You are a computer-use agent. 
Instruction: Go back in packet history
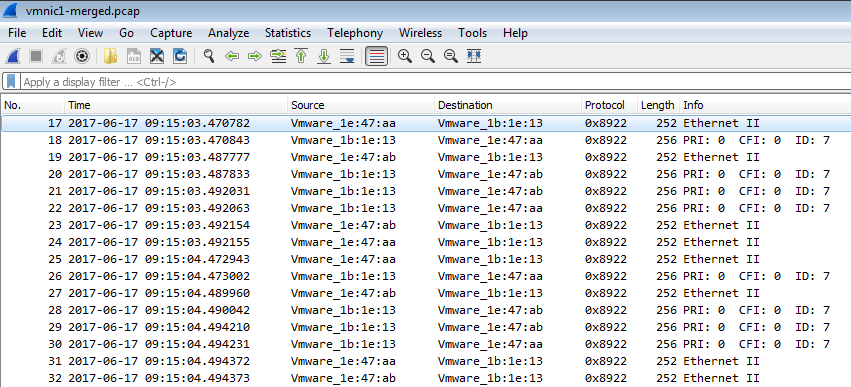pyautogui.click(x=232, y=56)
